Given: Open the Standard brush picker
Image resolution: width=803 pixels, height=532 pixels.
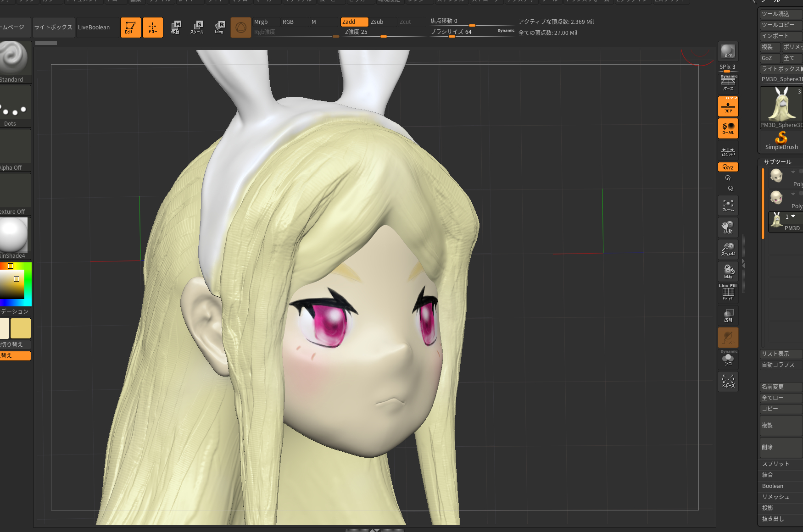Looking at the screenshot, I should tap(15, 62).
